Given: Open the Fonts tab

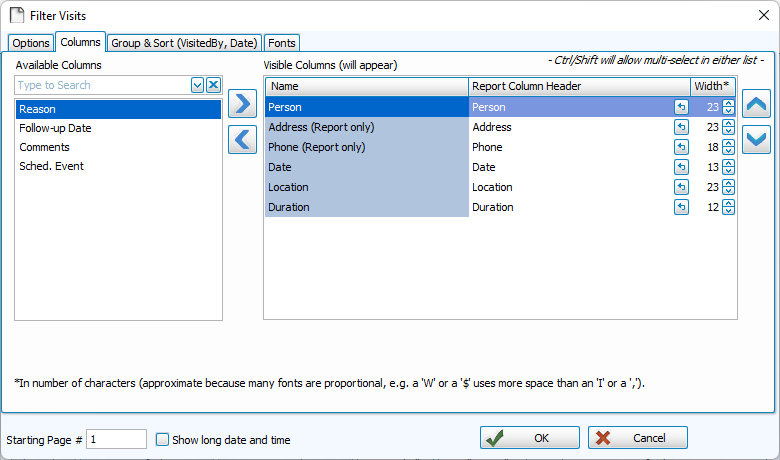Looking at the screenshot, I should tap(282, 43).
